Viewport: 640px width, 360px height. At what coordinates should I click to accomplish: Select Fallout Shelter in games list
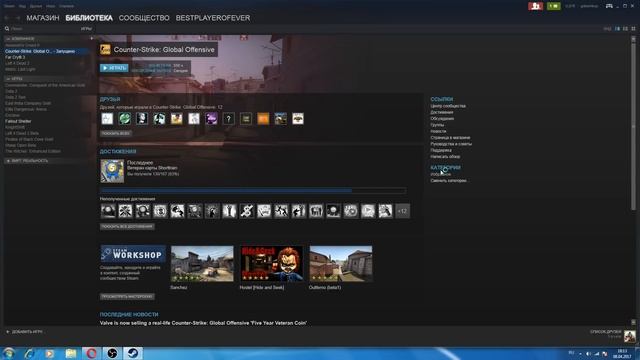(18, 121)
